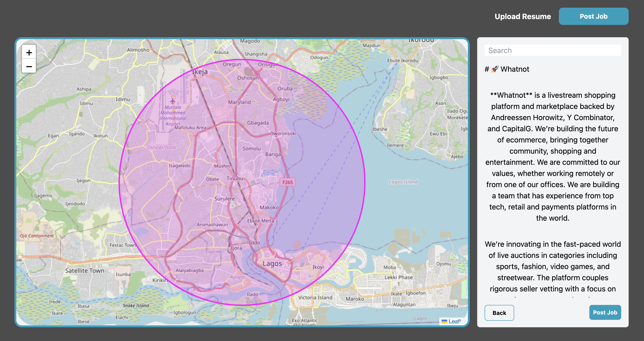
Task: Click the airport icon on the map
Action: click(172, 101)
